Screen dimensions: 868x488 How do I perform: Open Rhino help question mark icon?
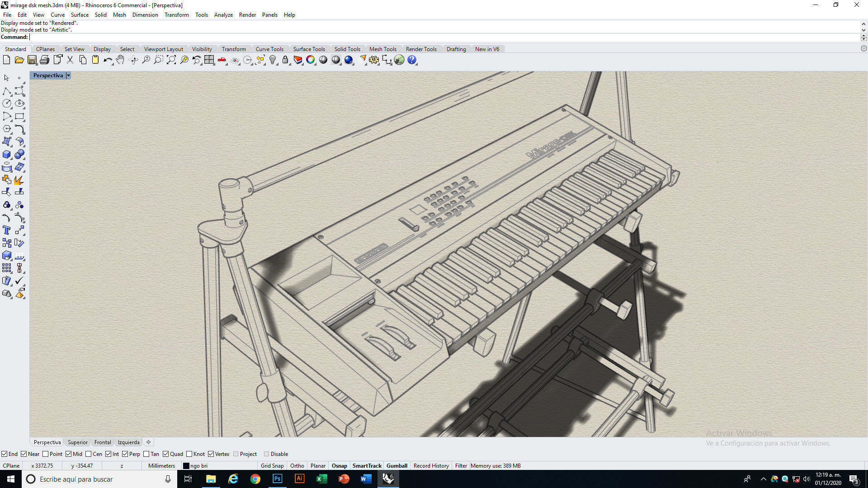(412, 60)
